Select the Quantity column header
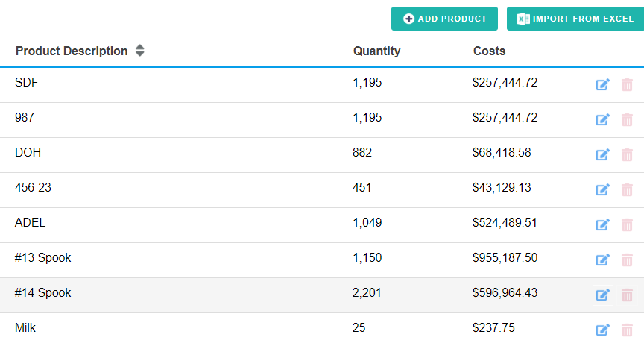644x352 pixels. 376,51
